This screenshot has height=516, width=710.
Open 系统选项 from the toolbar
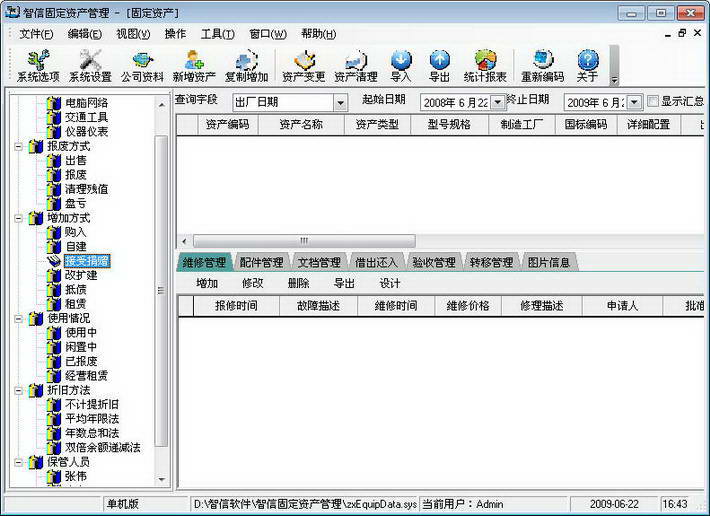tap(38, 66)
